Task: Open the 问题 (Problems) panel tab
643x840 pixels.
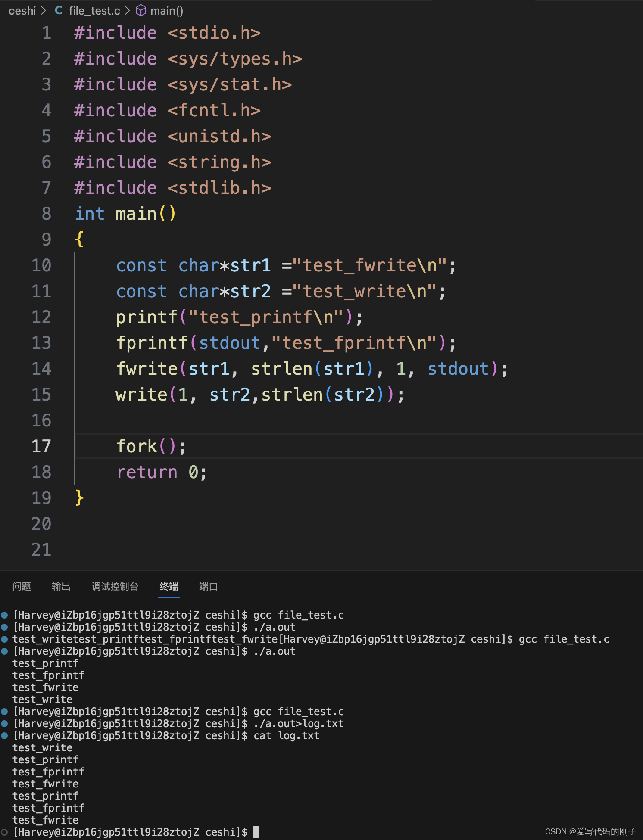Action: coord(22,586)
